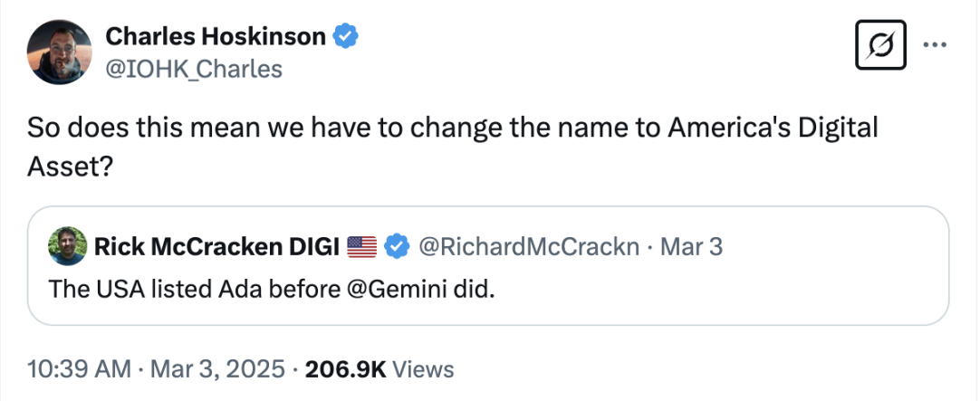Click the Rick McCracken DIGI name

click(217, 245)
